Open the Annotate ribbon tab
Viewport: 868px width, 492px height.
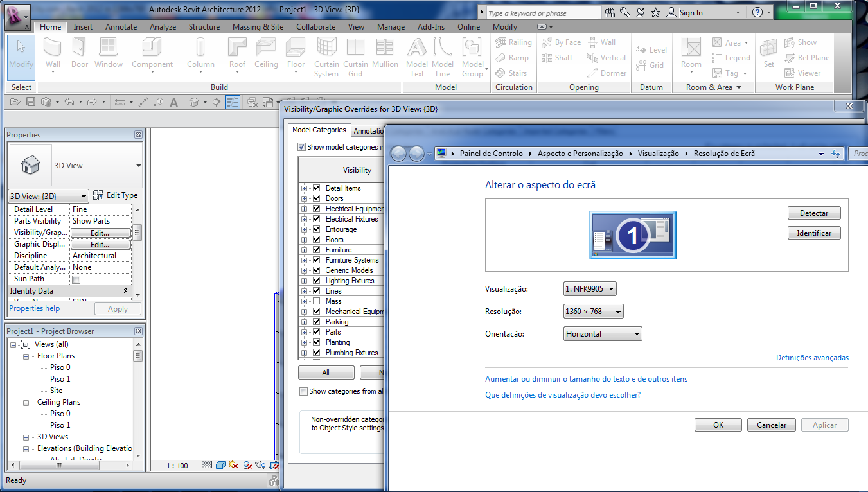(x=121, y=27)
